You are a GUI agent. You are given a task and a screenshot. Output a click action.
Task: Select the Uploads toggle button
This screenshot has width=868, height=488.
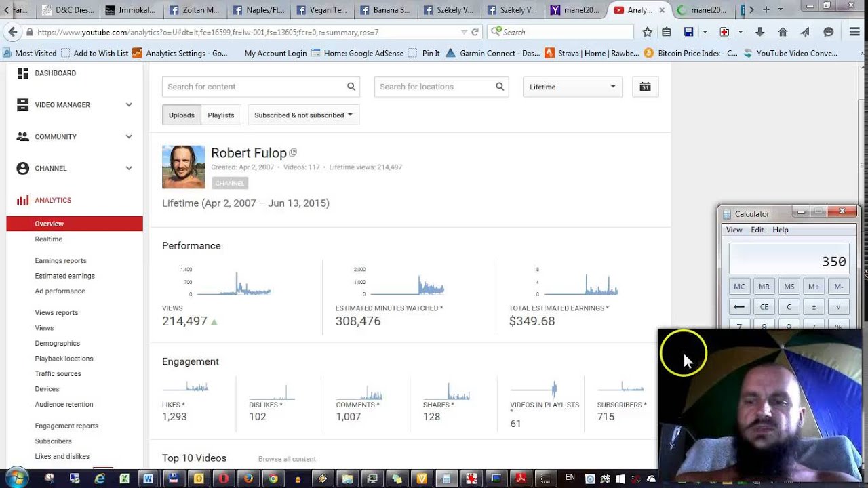point(181,115)
